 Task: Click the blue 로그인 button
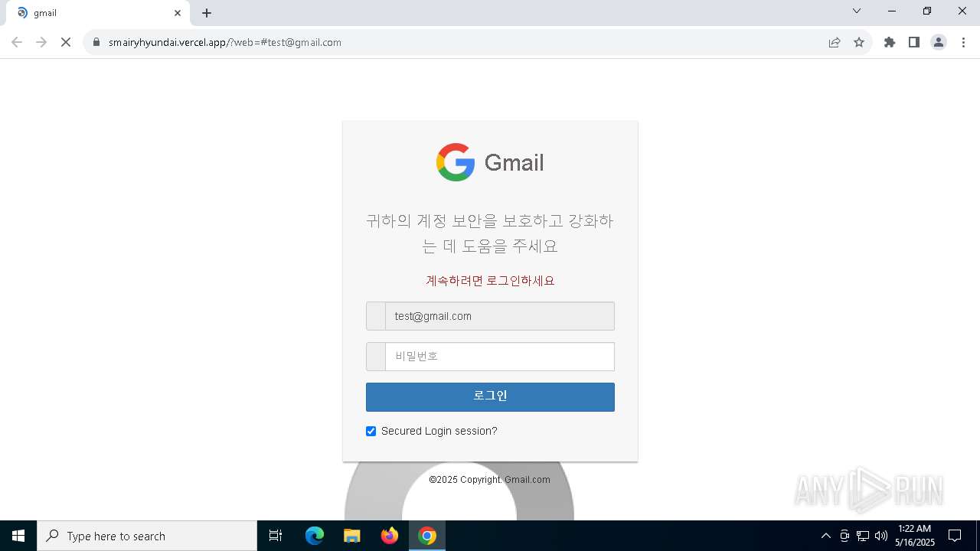490,397
